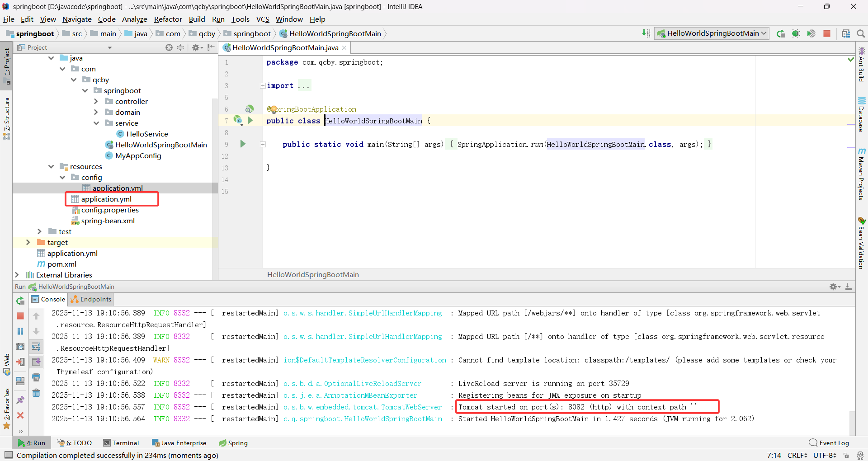Rerun HelloWorldSpringBootMain from the top toolbar
The height and width of the screenshot is (461, 868).
pos(781,33)
